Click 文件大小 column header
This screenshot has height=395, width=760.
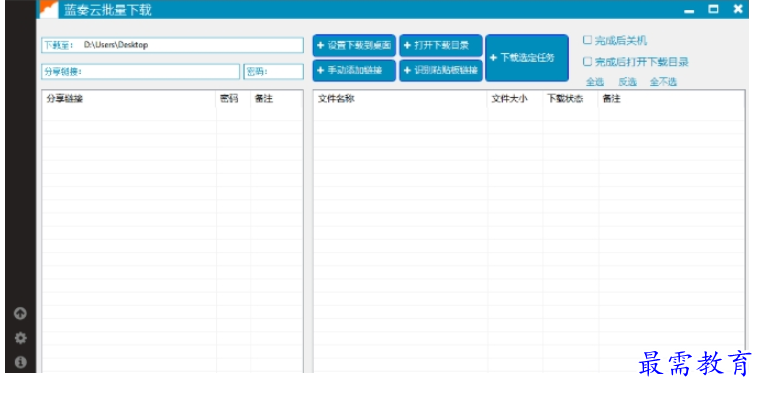coord(515,99)
